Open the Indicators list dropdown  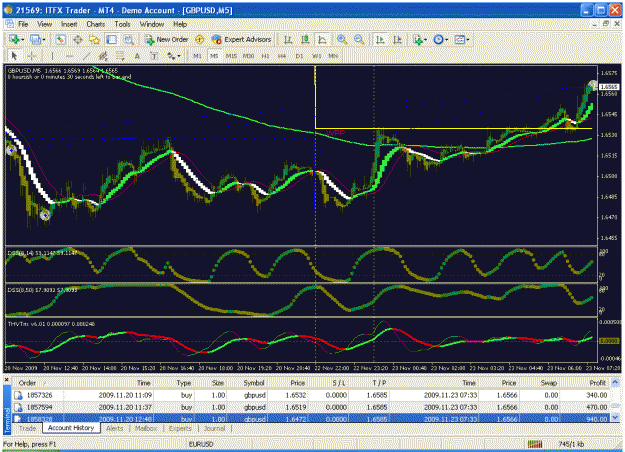coord(420,39)
